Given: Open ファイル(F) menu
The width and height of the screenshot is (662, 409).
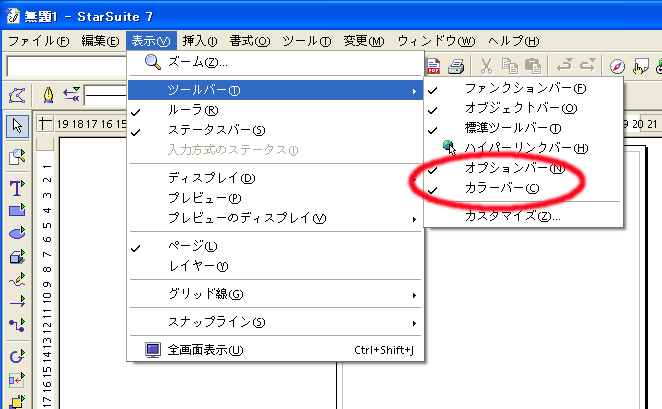Looking at the screenshot, I should pos(38,41).
